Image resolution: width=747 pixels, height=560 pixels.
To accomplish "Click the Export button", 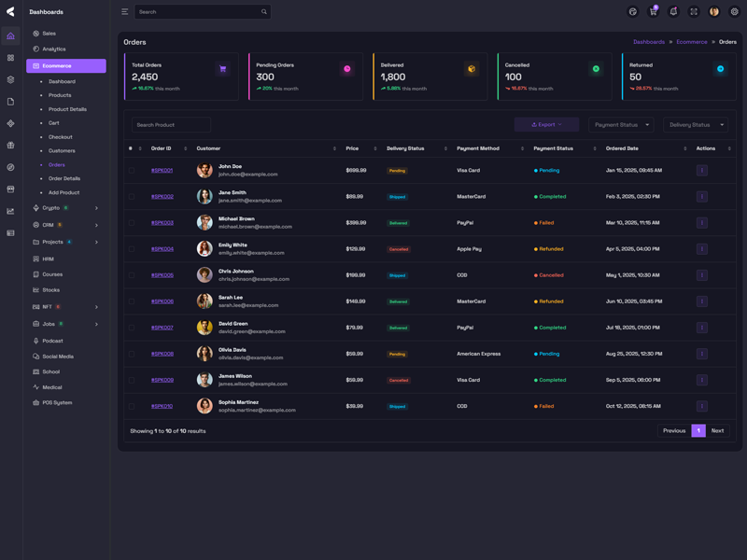I will 546,124.
